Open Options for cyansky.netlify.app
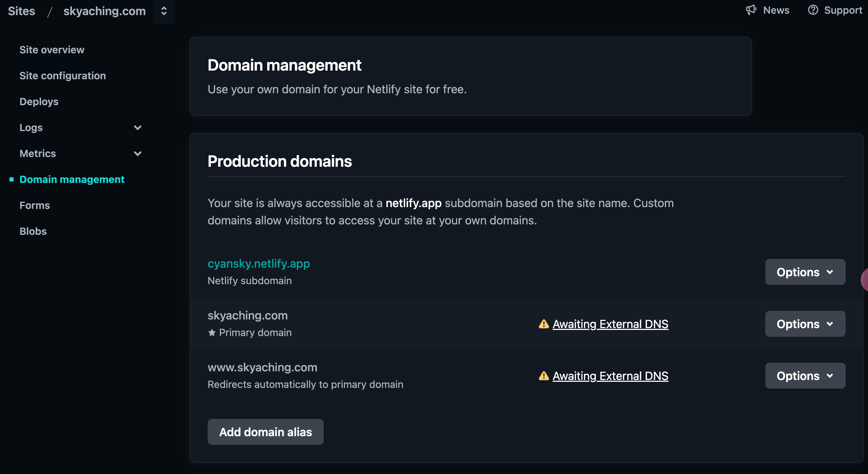This screenshot has height=474, width=868. [805, 272]
